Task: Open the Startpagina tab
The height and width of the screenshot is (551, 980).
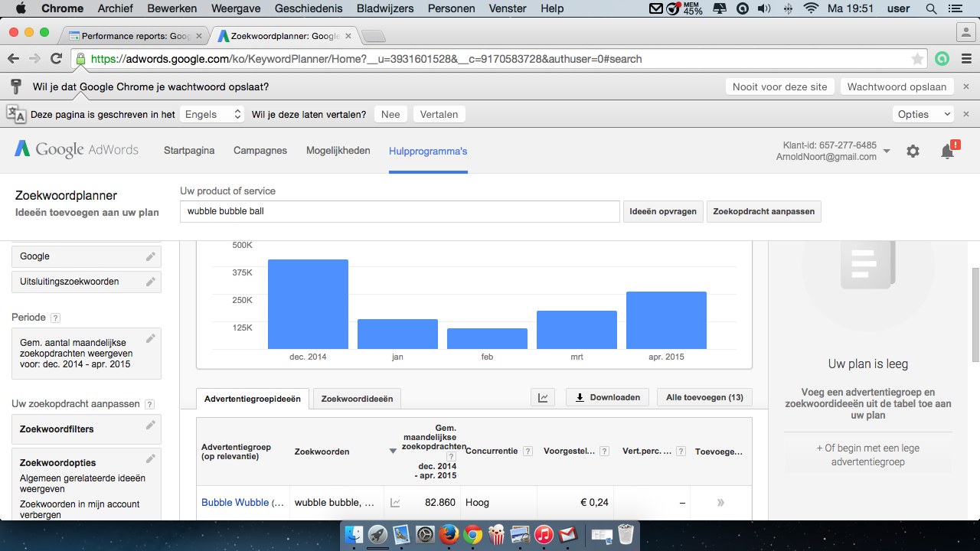Action: [x=189, y=151]
